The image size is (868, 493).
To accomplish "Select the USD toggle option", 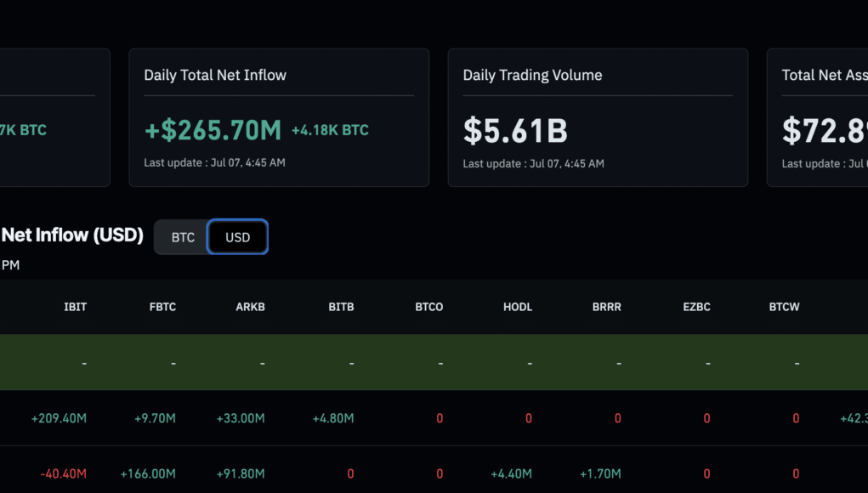I will 237,237.
